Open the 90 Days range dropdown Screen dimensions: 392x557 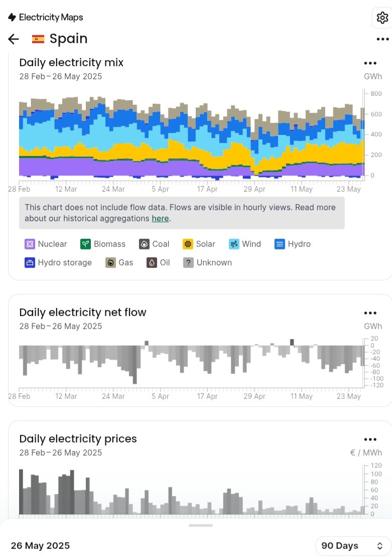(353, 546)
